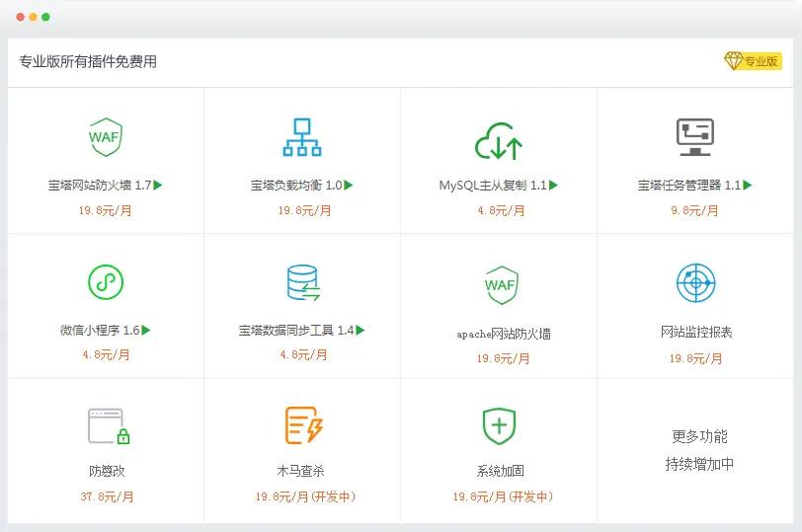Click the arrow next to 微信小程序 1.6
The width and height of the screenshot is (802, 532).
[x=146, y=330]
